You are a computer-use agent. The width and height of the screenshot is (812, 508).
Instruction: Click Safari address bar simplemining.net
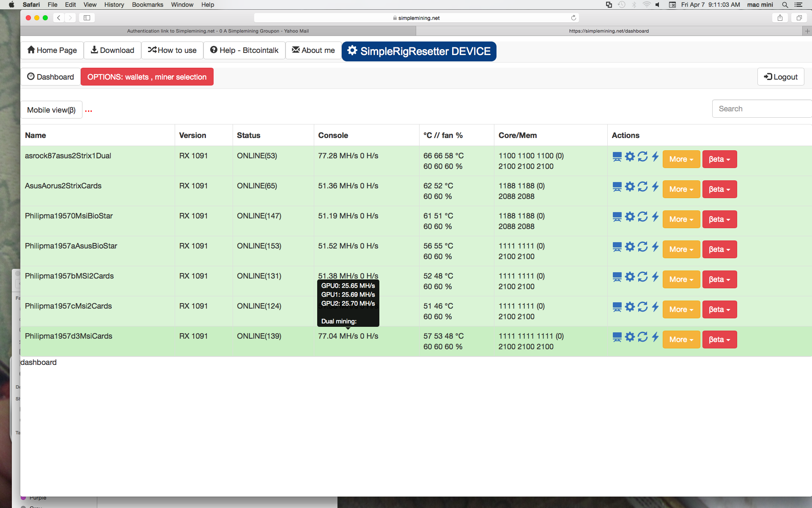click(417, 18)
